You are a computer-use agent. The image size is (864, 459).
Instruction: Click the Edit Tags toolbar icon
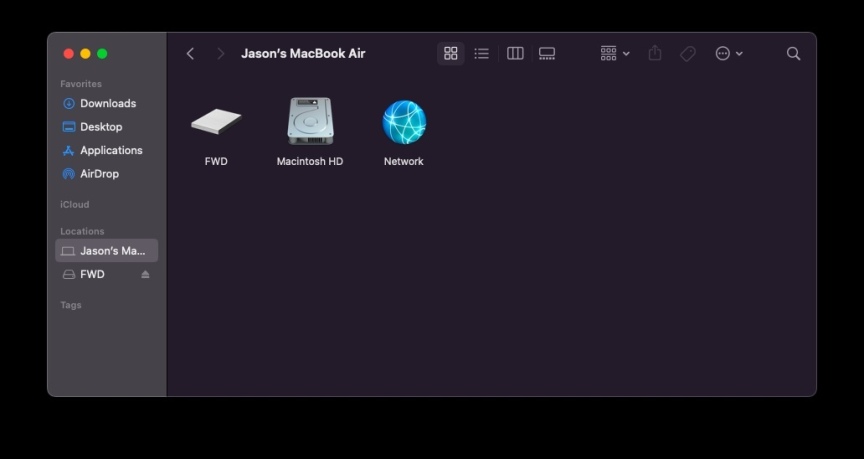[688, 53]
